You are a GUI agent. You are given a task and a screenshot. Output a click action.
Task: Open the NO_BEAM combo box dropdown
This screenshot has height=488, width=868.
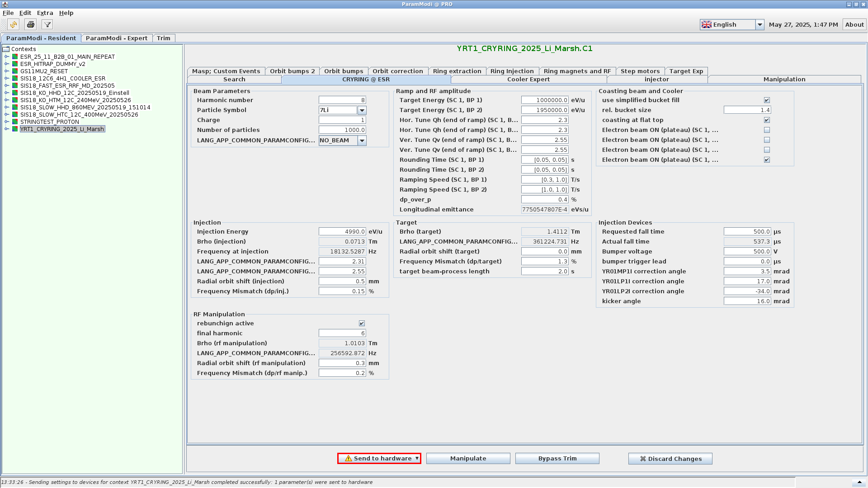(362, 141)
